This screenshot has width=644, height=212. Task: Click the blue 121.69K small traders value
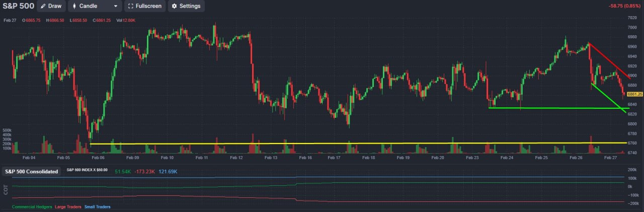coord(168,172)
